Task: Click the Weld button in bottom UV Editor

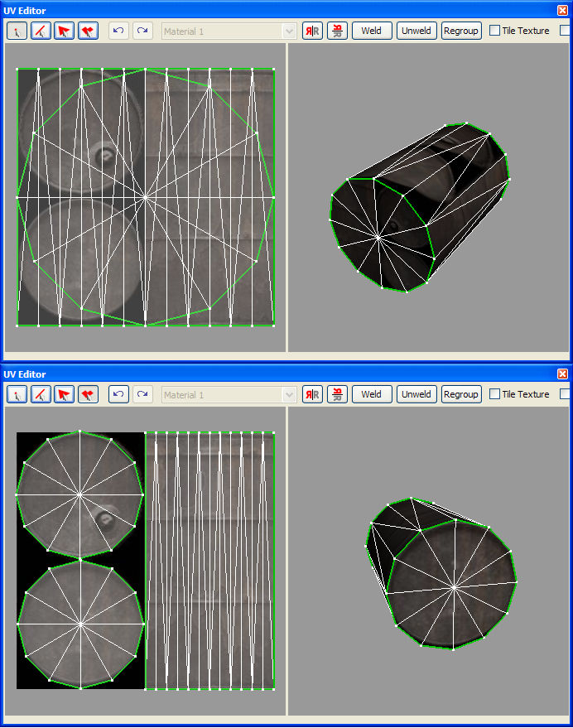Action: click(x=372, y=394)
